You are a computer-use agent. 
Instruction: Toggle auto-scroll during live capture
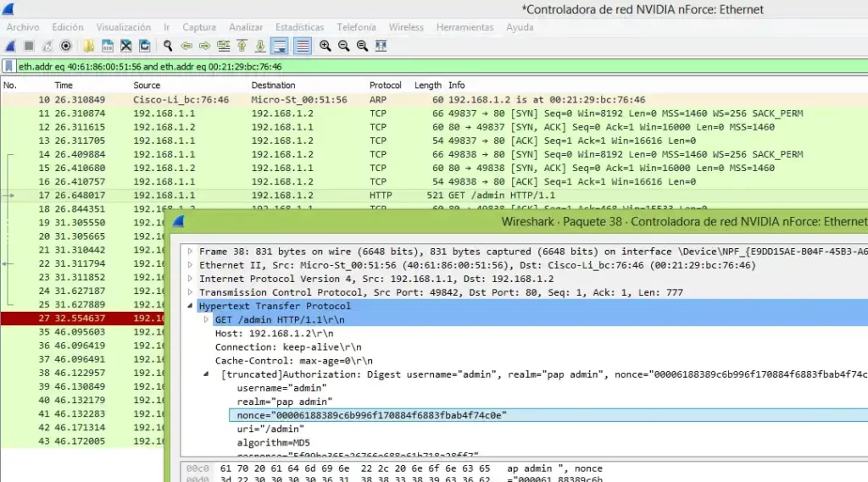point(280,46)
